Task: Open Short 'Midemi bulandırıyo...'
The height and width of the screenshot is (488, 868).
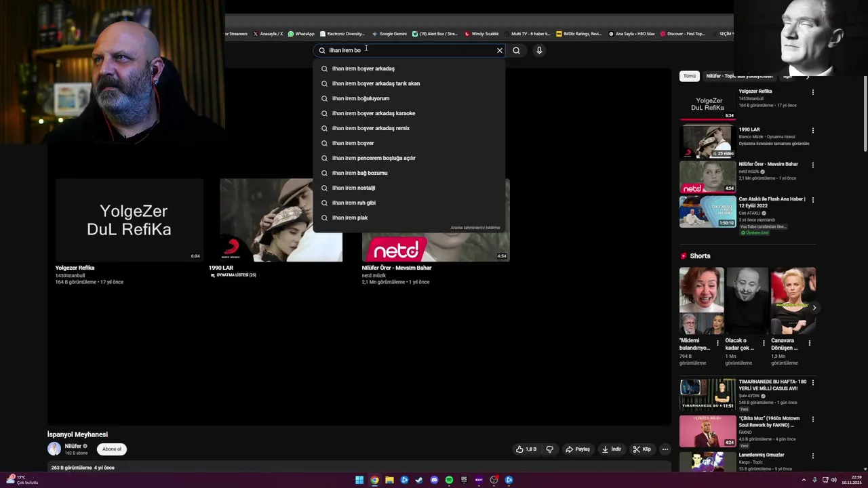Action: click(x=701, y=301)
